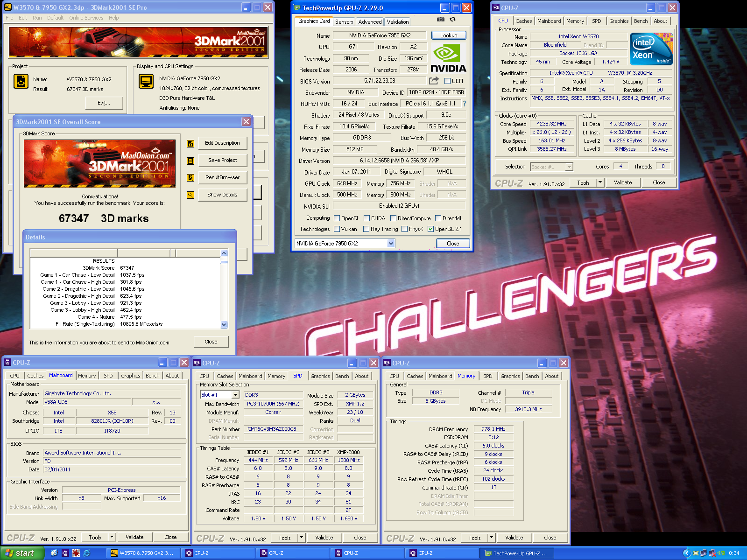The height and width of the screenshot is (560, 747).
Task: Open the Socket #1 selection dropdown
Action: tap(569, 167)
